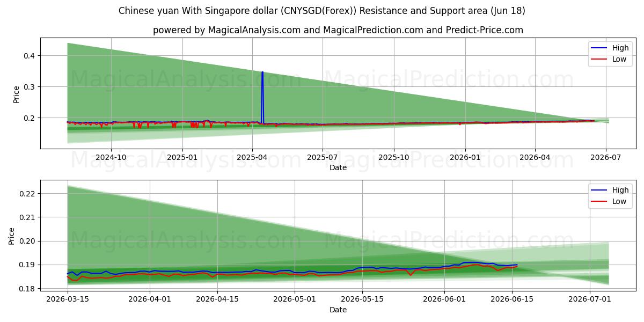644x322 pixels.
Task: Click the 'Date' x-axis title of bottom chart
Action: point(338,310)
